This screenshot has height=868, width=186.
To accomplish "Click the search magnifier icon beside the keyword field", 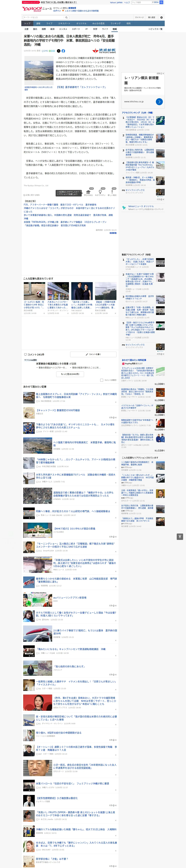I will 66,18.
